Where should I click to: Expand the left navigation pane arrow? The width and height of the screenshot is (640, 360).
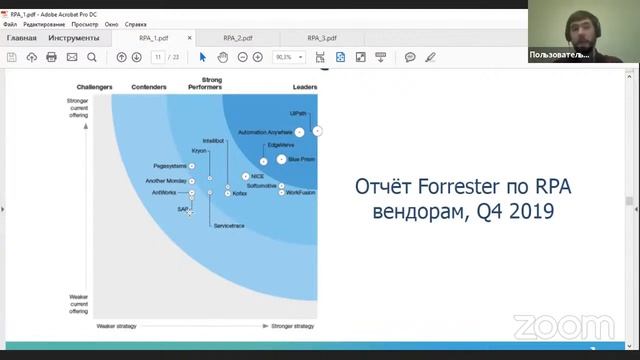coord(2,209)
